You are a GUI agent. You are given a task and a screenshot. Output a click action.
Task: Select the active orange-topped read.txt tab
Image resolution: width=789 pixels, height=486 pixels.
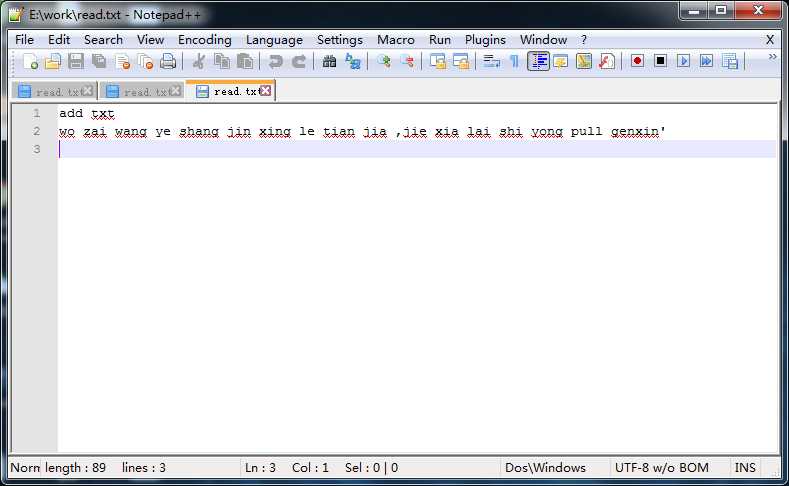click(231, 91)
